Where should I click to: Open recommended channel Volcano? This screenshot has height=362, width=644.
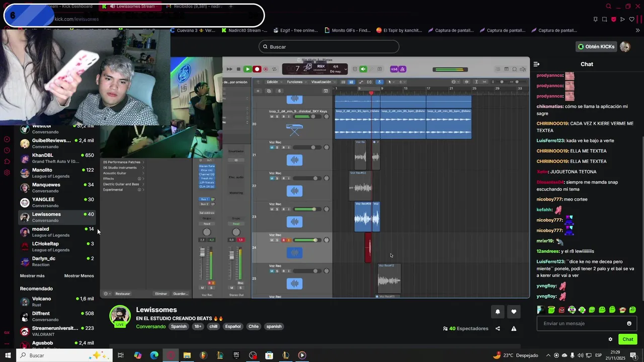coord(57,302)
